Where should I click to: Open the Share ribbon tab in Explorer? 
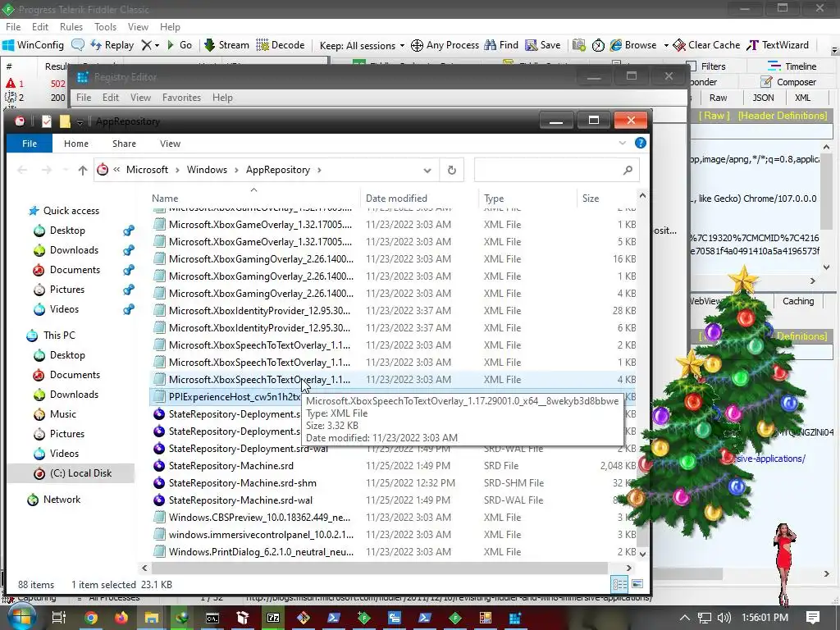point(124,144)
